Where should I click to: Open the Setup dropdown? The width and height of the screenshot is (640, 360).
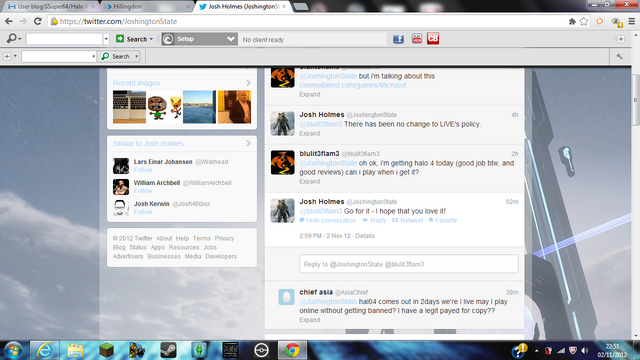[x=231, y=39]
